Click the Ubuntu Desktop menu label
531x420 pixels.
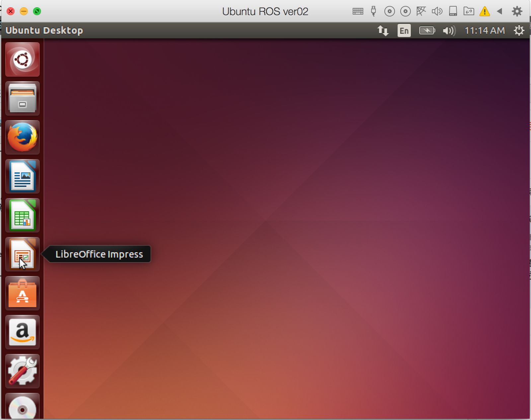point(44,30)
